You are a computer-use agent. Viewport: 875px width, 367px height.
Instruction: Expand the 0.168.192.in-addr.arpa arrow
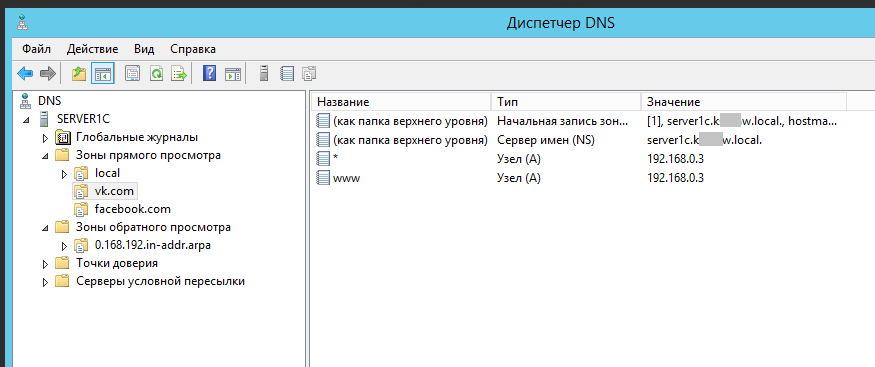point(64,245)
